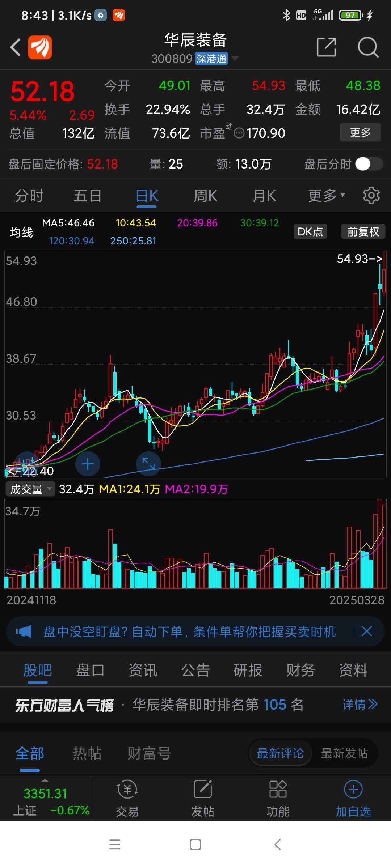Select the 周K chart tab
391x868 pixels.
click(205, 196)
